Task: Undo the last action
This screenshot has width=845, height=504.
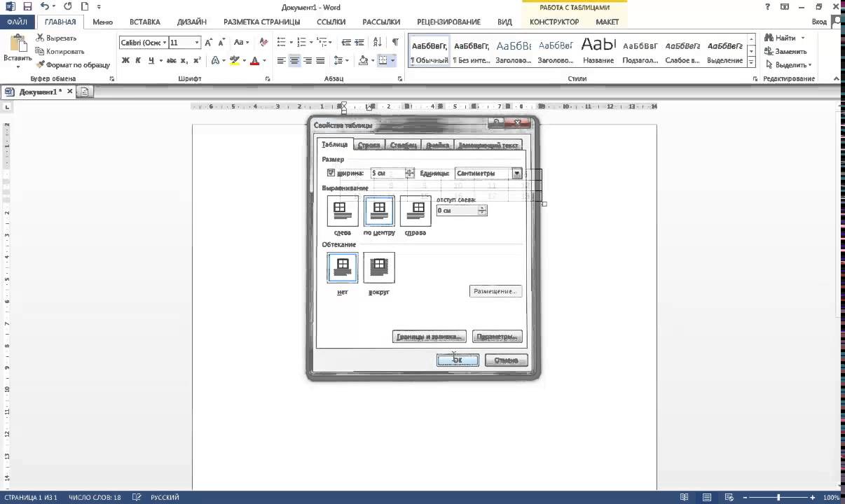Action: [45, 6]
